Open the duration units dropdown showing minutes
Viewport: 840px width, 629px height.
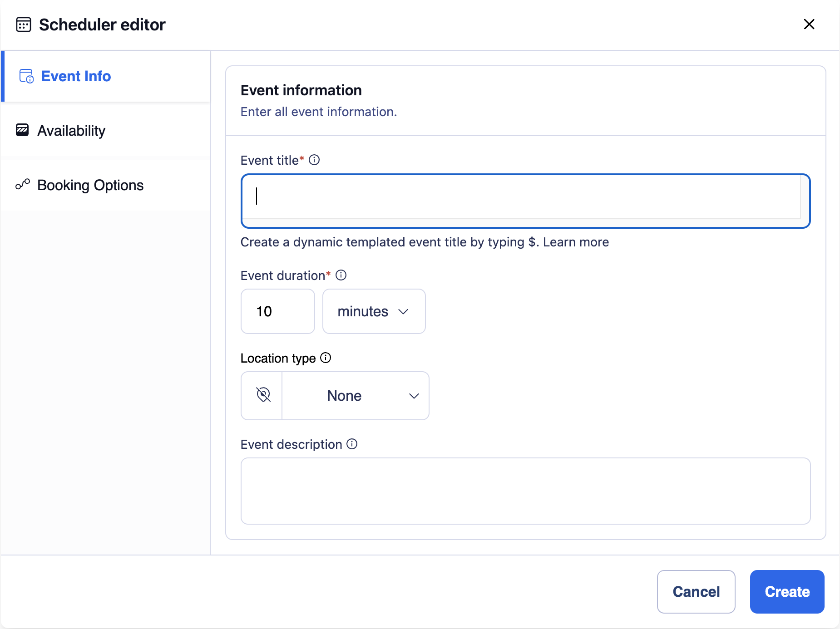point(374,311)
